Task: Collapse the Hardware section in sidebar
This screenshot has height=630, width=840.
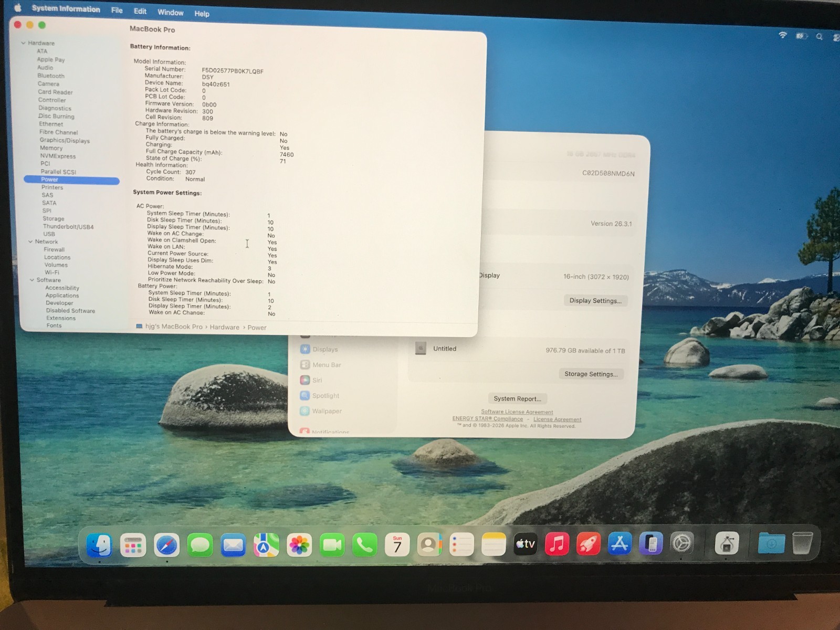Action: click(23, 43)
